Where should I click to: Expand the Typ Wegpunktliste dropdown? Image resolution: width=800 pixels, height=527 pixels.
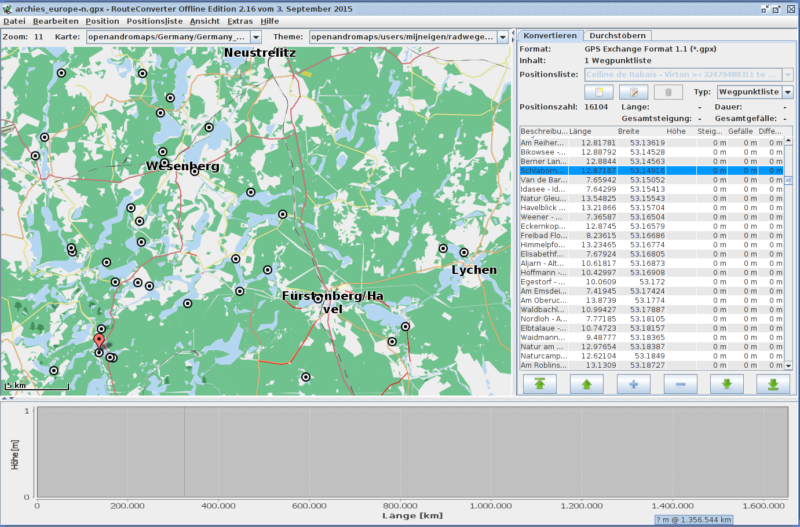tap(787, 92)
